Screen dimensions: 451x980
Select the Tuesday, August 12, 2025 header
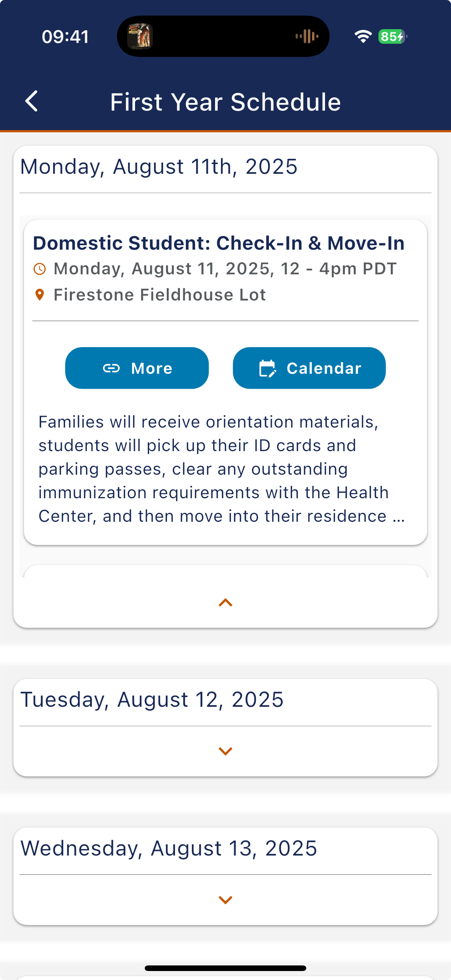coord(152,700)
